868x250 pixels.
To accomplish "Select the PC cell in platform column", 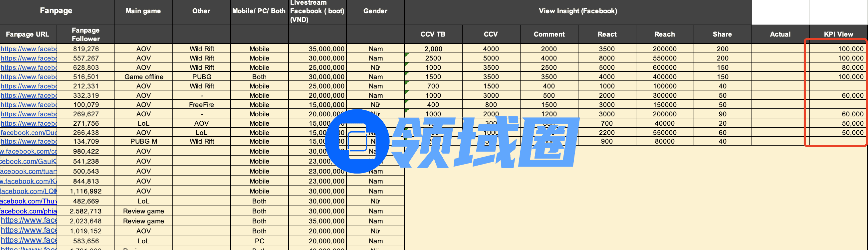I will click(x=259, y=241).
